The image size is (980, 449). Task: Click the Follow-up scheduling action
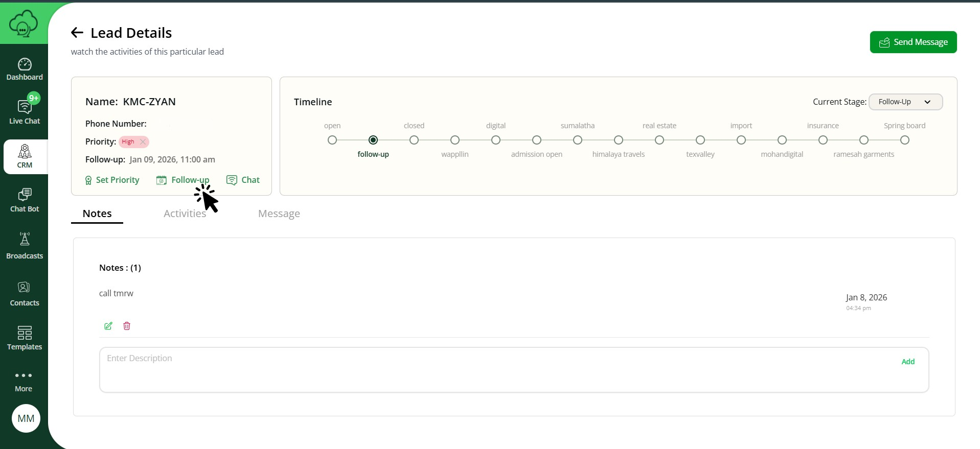click(183, 180)
